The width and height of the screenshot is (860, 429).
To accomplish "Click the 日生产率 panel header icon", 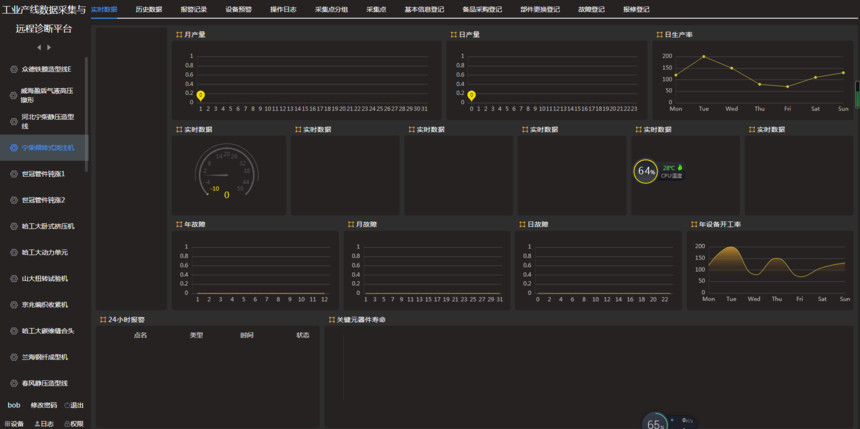I will (659, 34).
